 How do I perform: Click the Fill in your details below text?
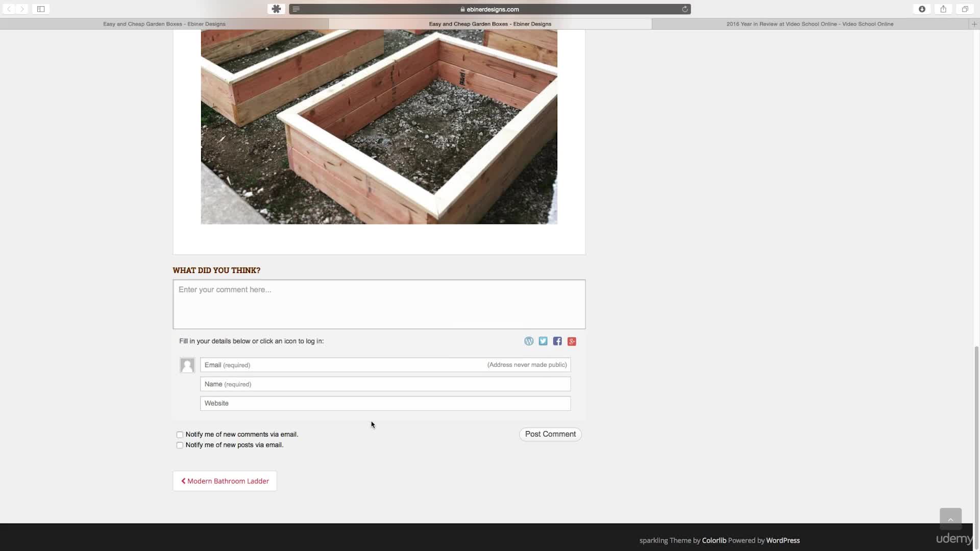click(252, 341)
